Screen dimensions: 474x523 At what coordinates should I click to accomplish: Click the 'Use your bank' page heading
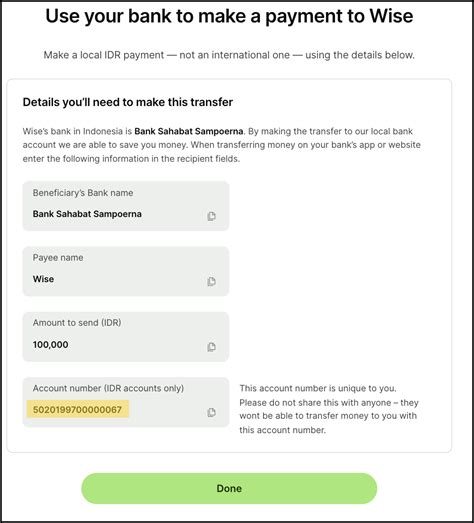[x=229, y=16]
